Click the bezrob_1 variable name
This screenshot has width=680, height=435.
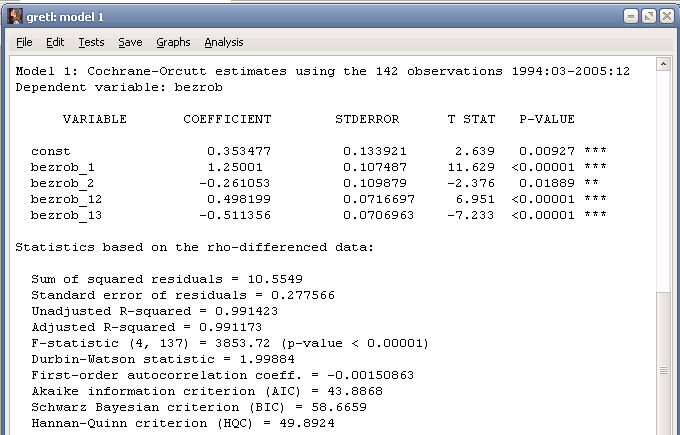[x=62, y=167]
